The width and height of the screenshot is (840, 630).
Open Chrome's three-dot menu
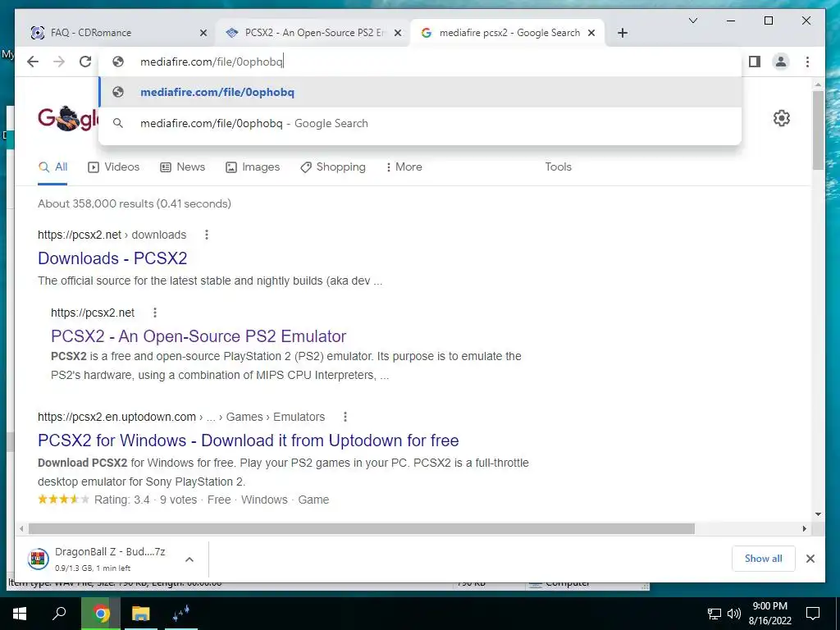pos(807,62)
